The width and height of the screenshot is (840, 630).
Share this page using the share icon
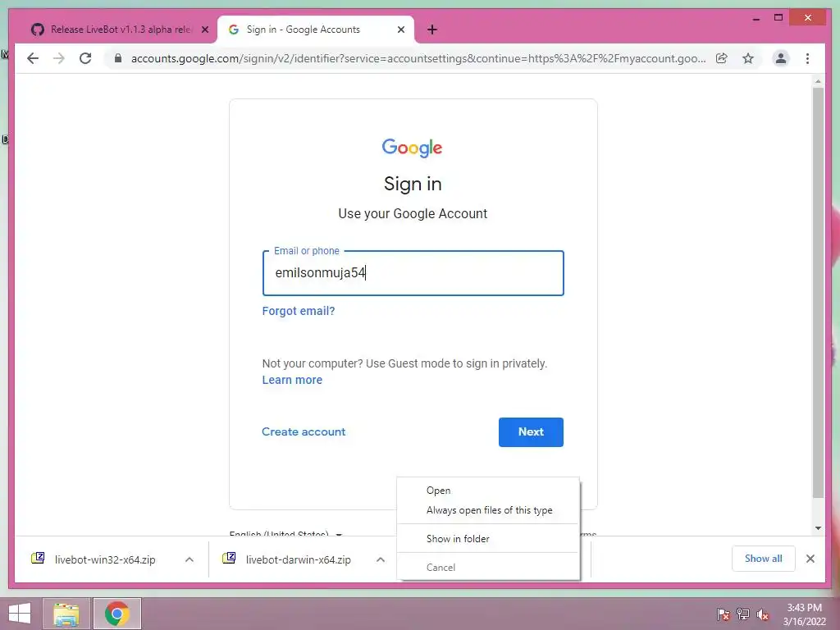pyautogui.click(x=722, y=58)
